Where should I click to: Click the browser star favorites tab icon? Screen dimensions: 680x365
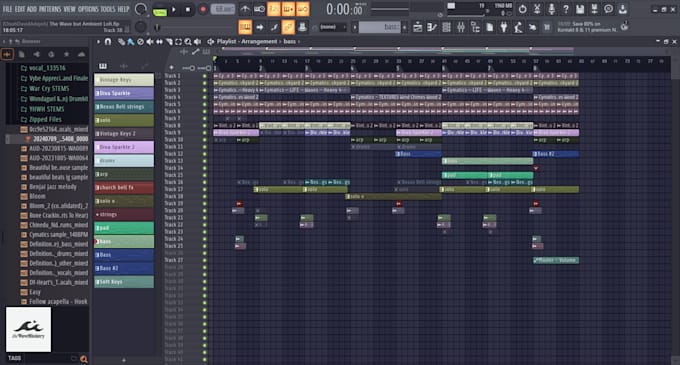pos(66,54)
